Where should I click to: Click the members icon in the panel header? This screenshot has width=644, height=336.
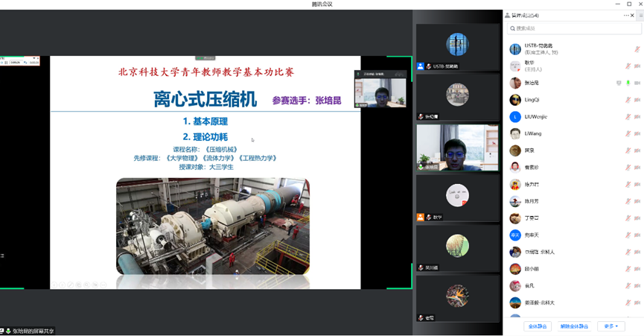click(x=507, y=16)
